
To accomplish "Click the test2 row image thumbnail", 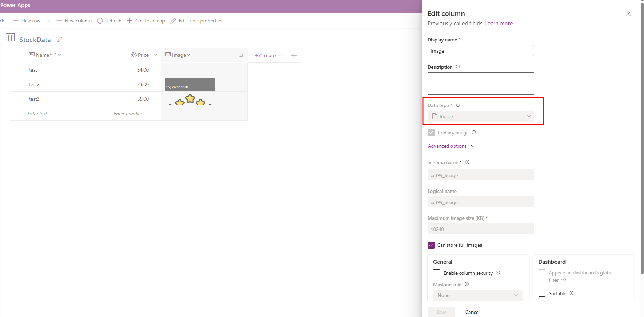I will click(190, 84).
